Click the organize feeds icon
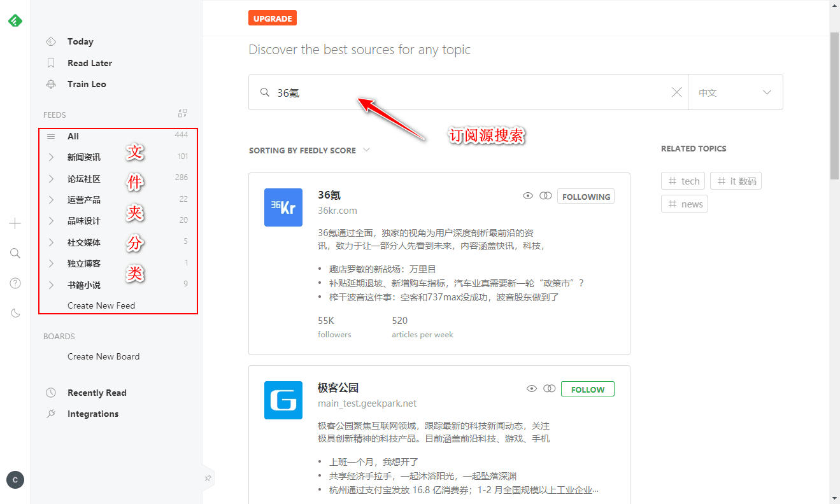Viewport: 840px width, 504px height. click(183, 113)
